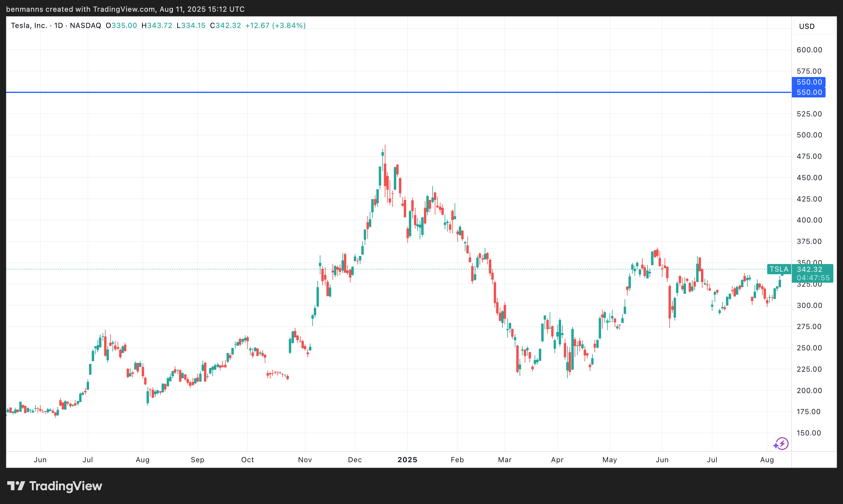Click the 450.00 price axis label
Image resolution: width=843 pixels, height=504 pixels.
pos(809,178)
